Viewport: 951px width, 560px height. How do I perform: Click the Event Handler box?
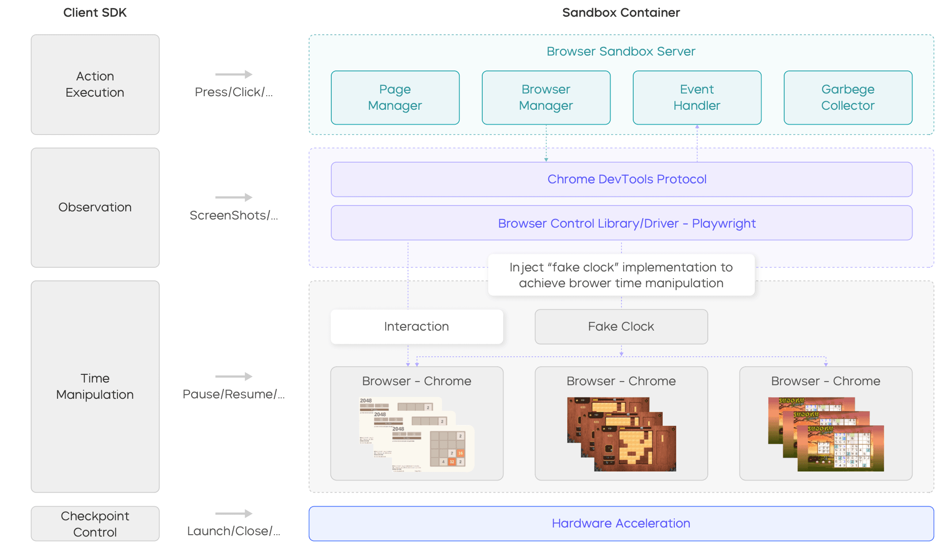tap(697, 98)
